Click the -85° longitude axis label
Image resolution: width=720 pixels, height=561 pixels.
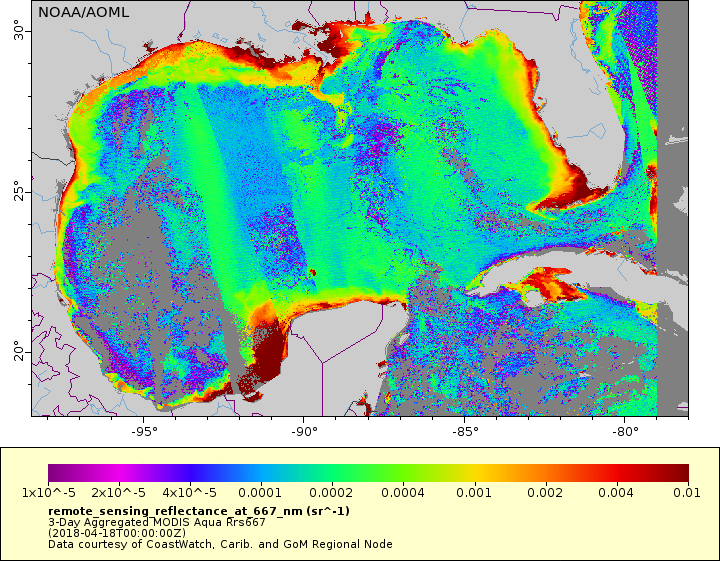[x=465, y=432]
